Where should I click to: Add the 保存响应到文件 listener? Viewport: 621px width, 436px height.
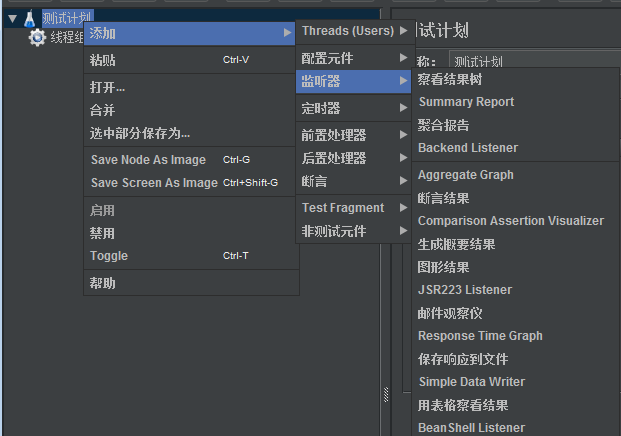tap(516, 359)
